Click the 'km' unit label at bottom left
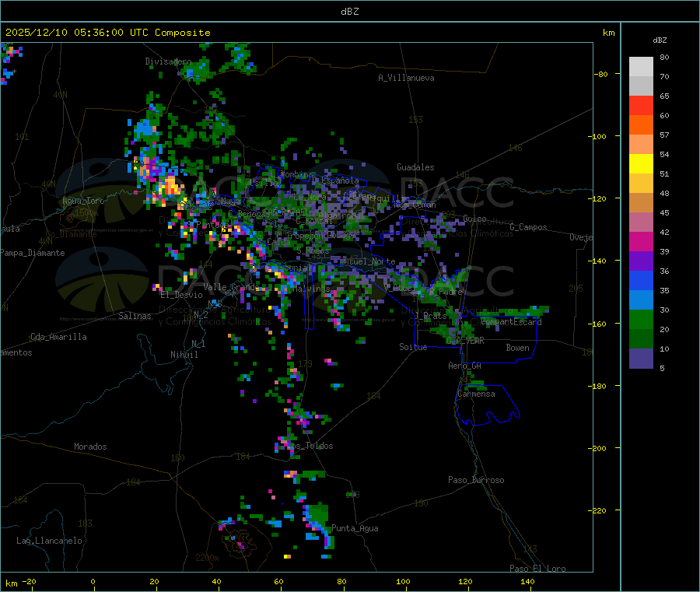Image resolution: width=700 pixels, height=592 pixels. point(11,583)
